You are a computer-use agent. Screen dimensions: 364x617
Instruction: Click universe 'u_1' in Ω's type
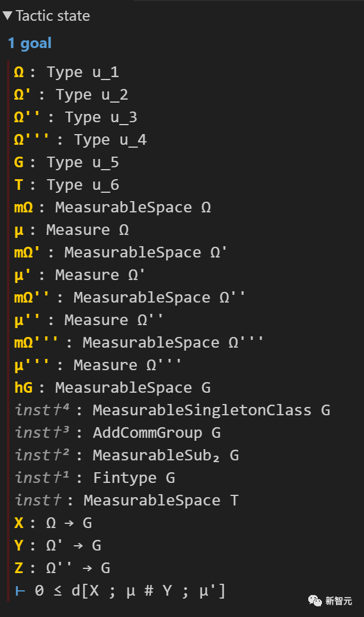click(x=106, y=72)
